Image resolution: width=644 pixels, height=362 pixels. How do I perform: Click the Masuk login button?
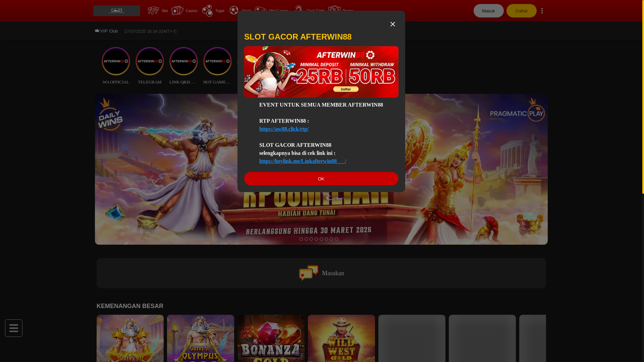pyautogui.click(x=488, y=11)
